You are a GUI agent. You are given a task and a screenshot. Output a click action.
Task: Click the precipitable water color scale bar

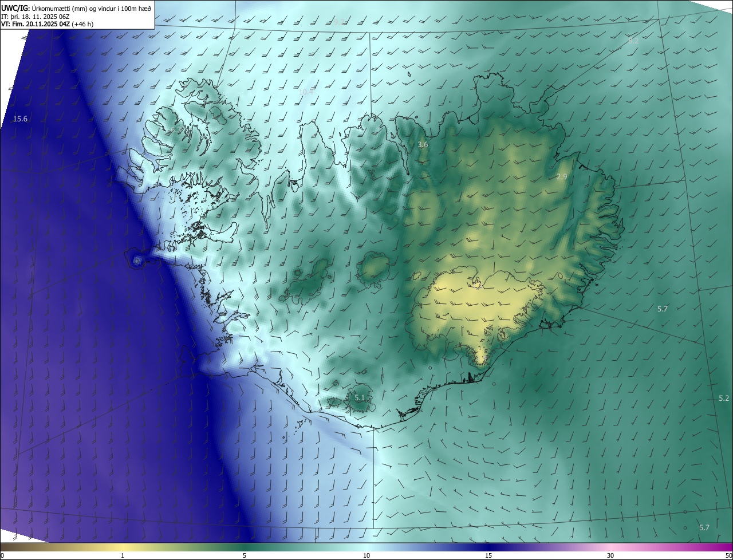click(366, 547)
